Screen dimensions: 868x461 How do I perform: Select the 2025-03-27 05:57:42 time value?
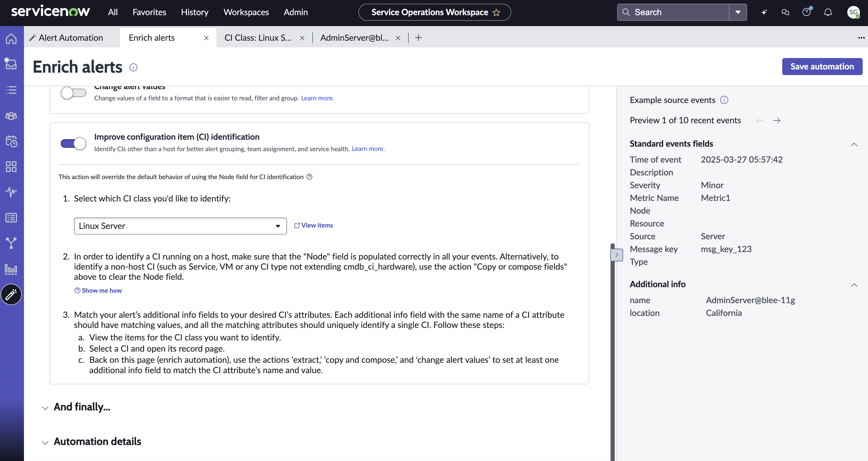click(x=742, y=160)
